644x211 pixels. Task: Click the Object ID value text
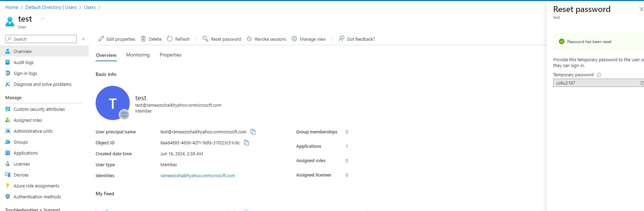pos(200,143)
